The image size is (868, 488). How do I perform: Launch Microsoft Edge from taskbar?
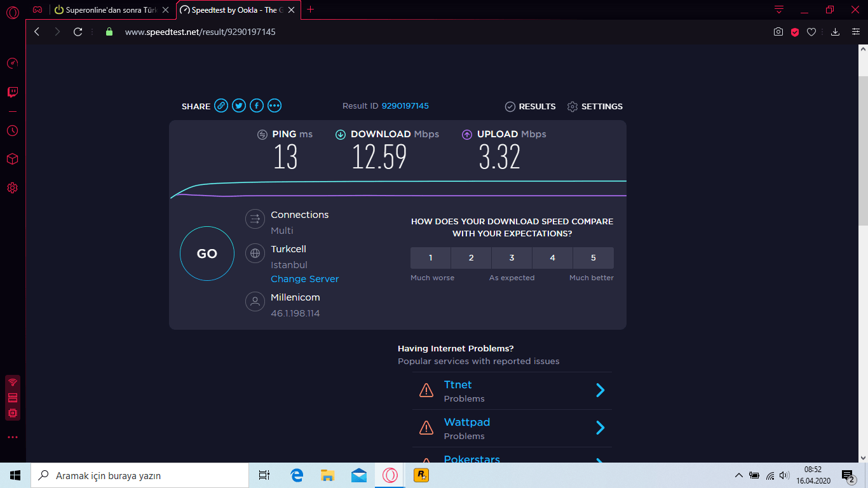coord(297,475)
